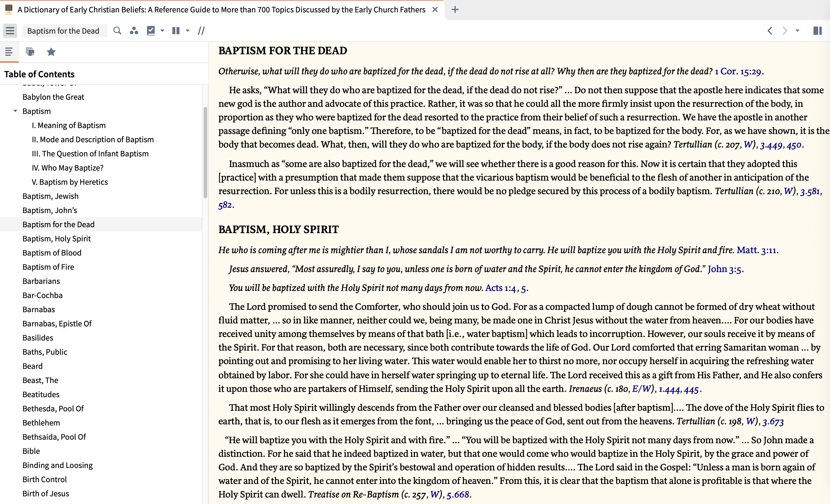The width and height of the screenshot is (830, 504).
Task: Go back with the left navigation arrow
Action: [x=770, y=31]
